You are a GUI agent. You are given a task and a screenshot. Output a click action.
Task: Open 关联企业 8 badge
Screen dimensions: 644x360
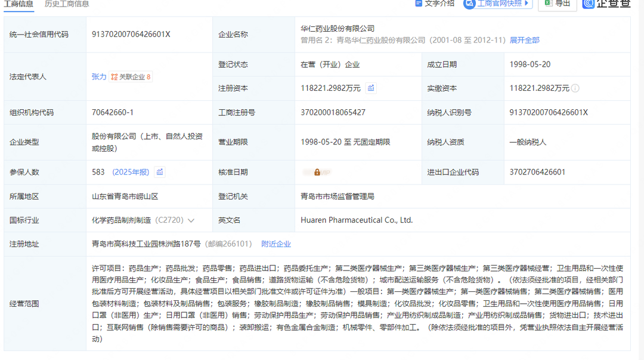tap(131, 77)
